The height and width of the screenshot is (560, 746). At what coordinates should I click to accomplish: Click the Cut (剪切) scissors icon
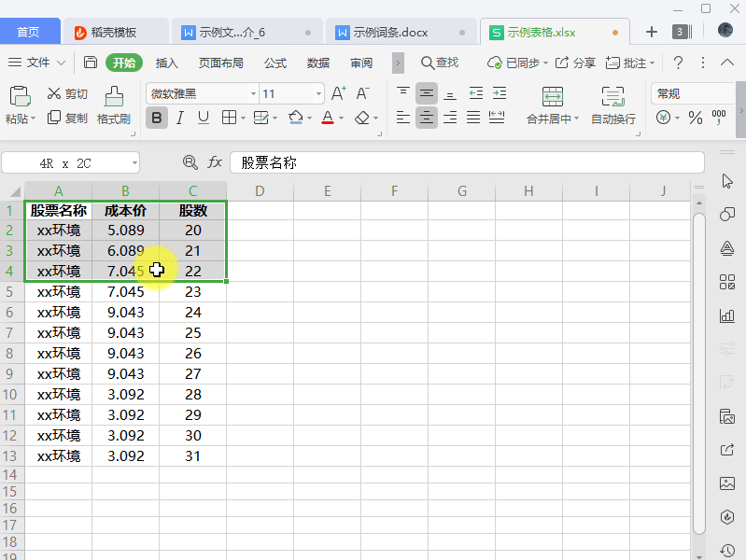coord(54,93)
